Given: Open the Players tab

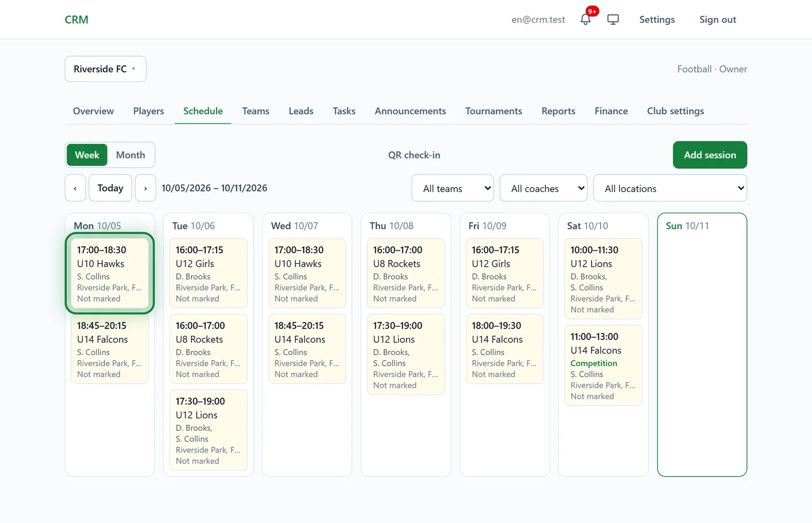Looking at the screenshot, I should (148, 111).
